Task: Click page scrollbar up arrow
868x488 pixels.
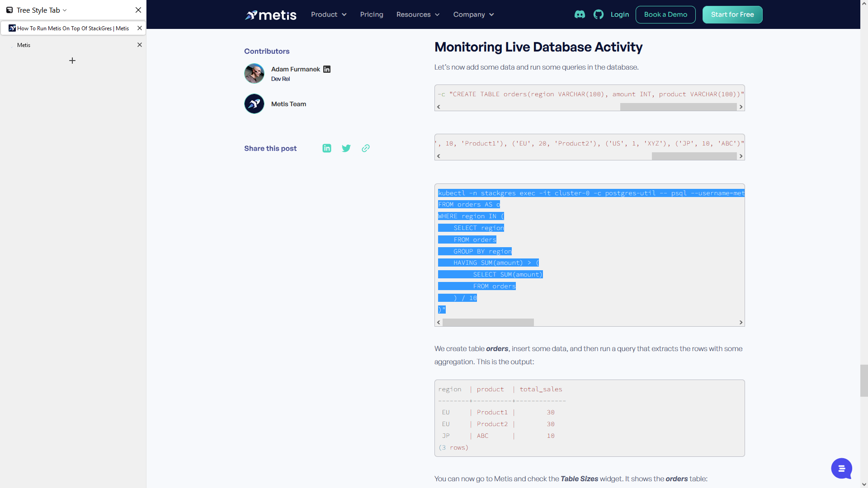Action: click(864, 4)
